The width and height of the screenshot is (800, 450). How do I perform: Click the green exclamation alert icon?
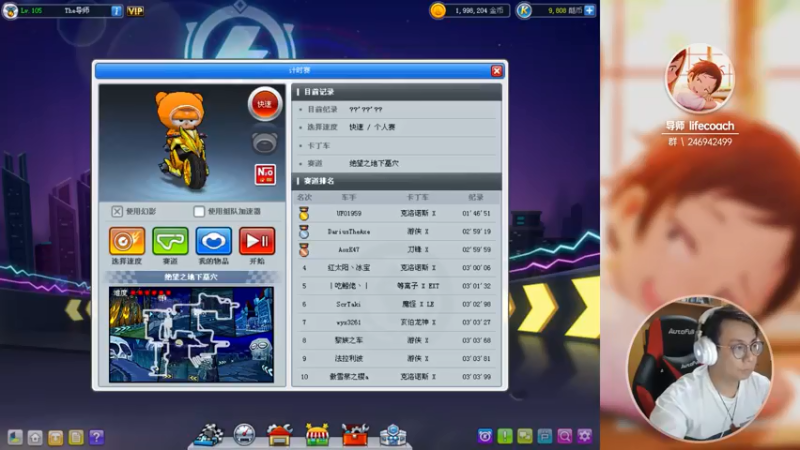tap(505, 436)
